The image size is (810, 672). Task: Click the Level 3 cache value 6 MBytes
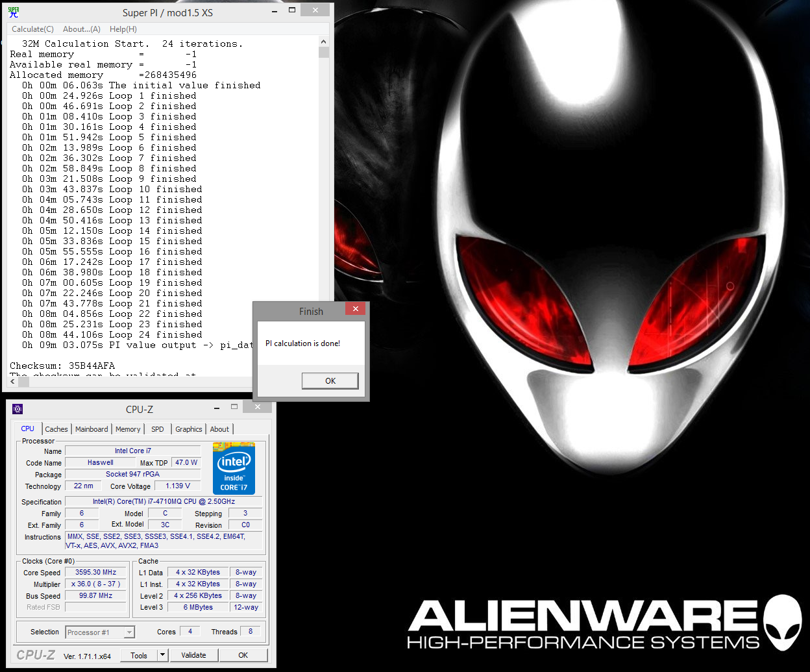[198, 608]
